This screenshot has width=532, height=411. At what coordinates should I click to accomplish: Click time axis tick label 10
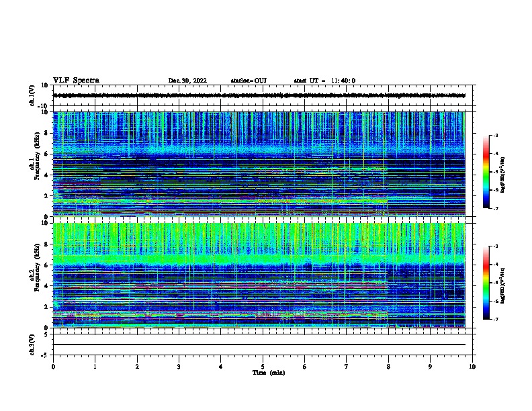tap(472, 367)
